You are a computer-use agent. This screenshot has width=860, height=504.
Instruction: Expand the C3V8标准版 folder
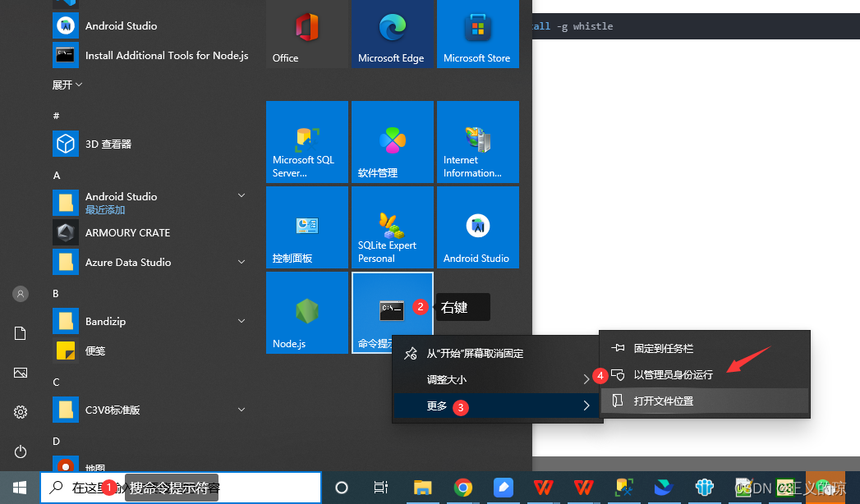[x=151, y=410]
